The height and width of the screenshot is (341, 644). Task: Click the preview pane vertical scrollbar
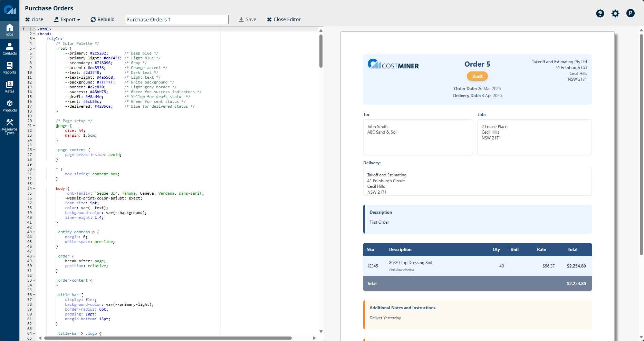pyautogui.click(x=641, y=144)
